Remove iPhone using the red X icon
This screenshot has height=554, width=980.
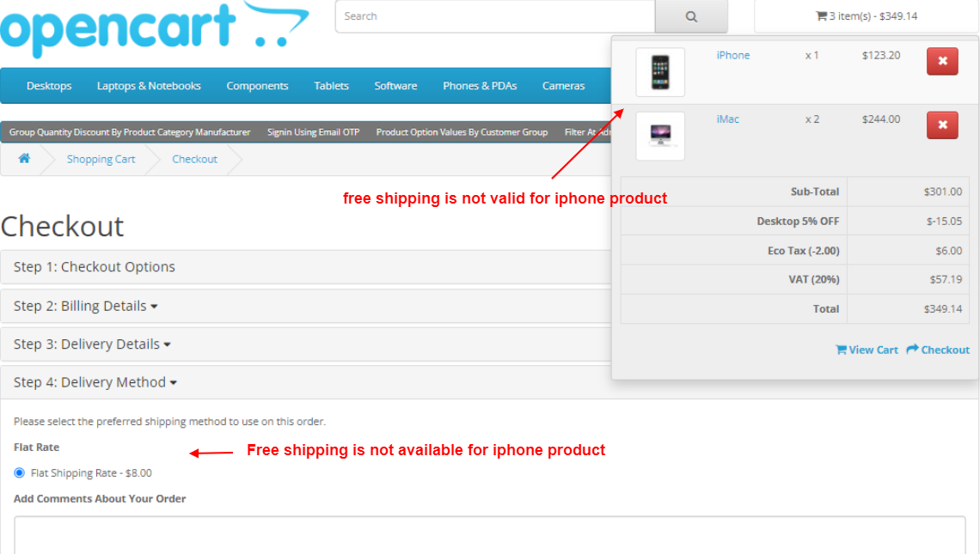(x=942, y=62)
